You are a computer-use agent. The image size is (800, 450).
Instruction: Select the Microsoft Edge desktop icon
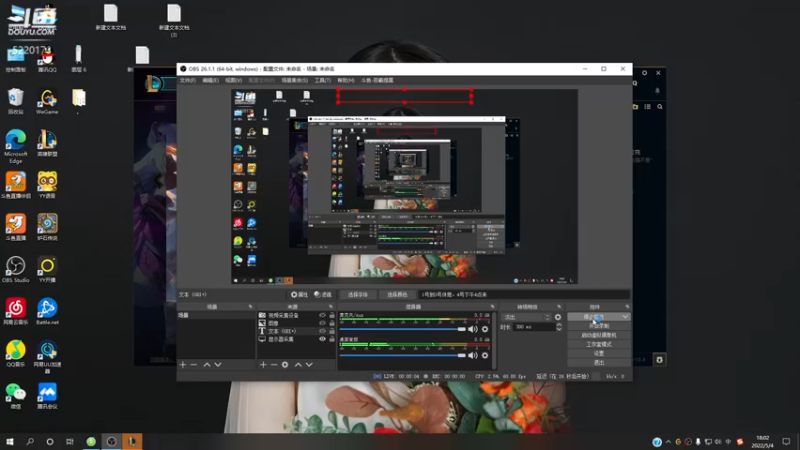15,146
